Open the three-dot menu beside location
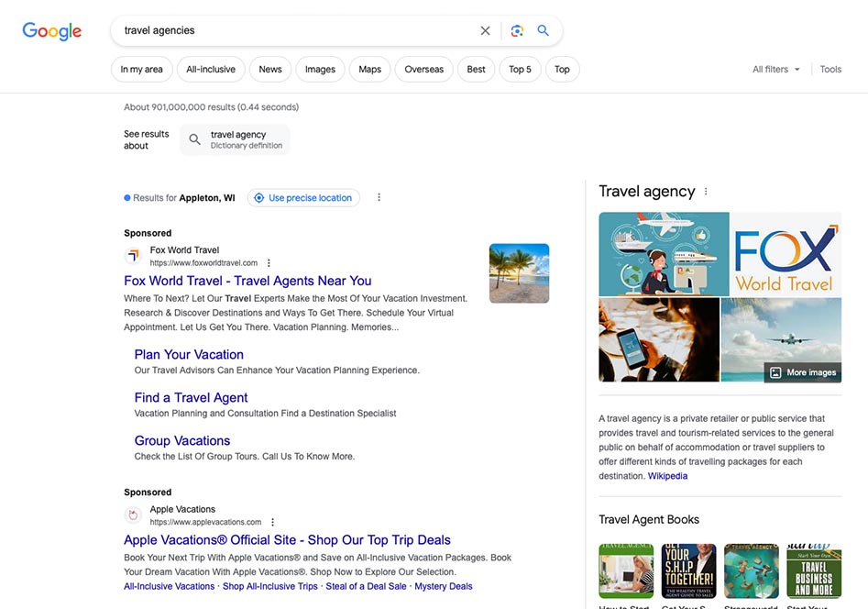868x609 pixels. (379, 197)
